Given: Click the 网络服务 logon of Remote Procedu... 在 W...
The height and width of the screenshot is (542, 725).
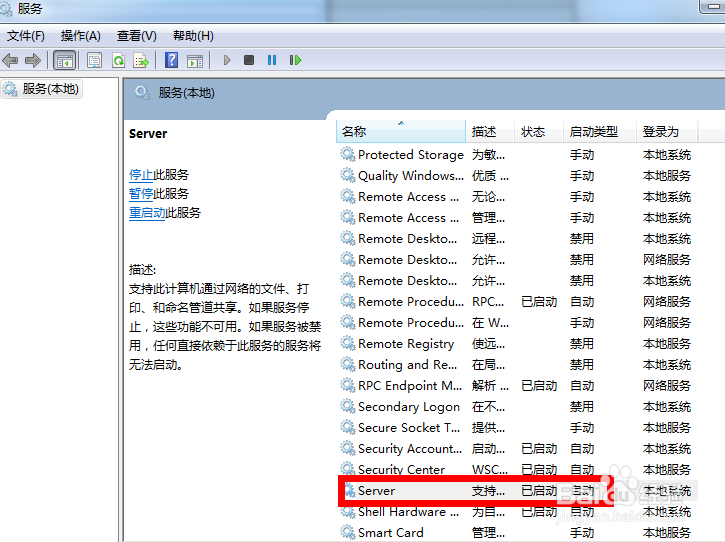Looking at the screenshot, I should coord(667,323).
